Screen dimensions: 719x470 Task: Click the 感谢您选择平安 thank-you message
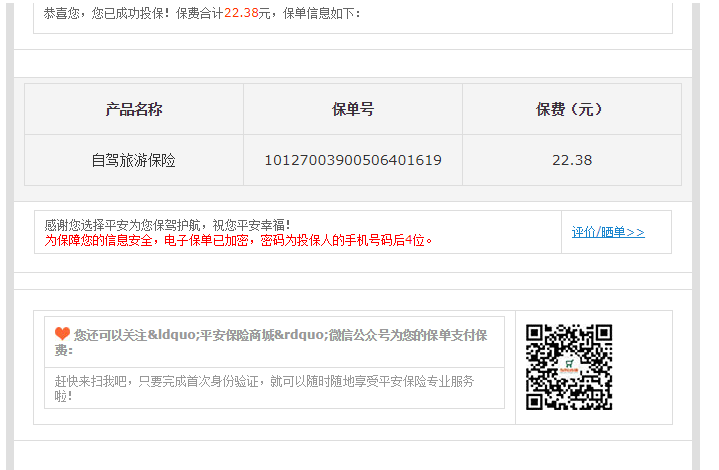click(x=167, y=225)
